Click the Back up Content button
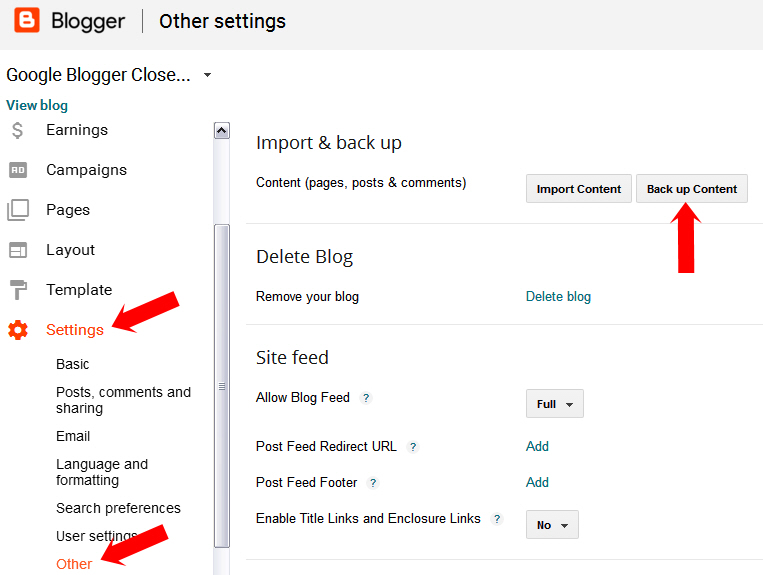This screenshot has width=763, height=575. [691, 189]
